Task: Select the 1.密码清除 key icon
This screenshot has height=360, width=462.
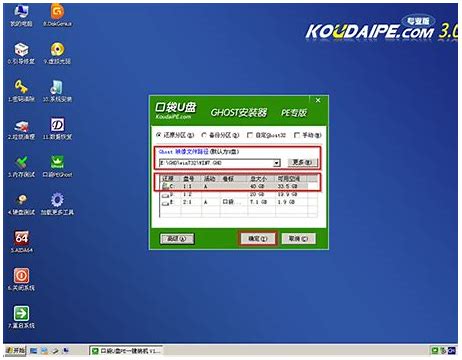Action: tap(21, 91)
